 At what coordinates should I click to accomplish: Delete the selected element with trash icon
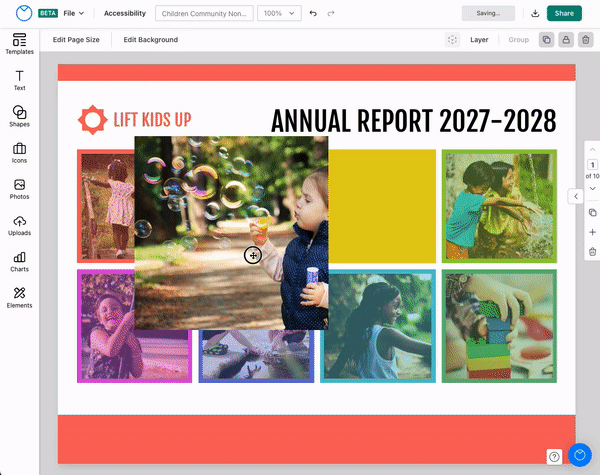(x=586, y=40)
